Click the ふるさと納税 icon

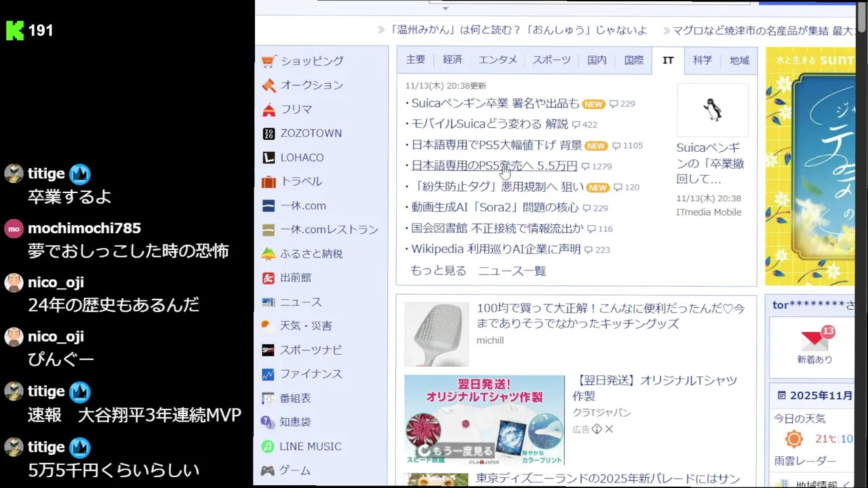[269, 253]
